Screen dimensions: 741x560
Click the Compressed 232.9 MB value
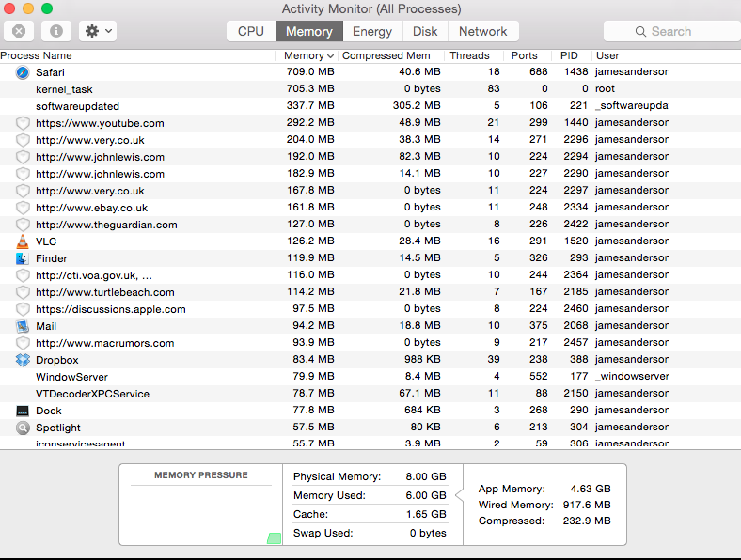point(587,521)
